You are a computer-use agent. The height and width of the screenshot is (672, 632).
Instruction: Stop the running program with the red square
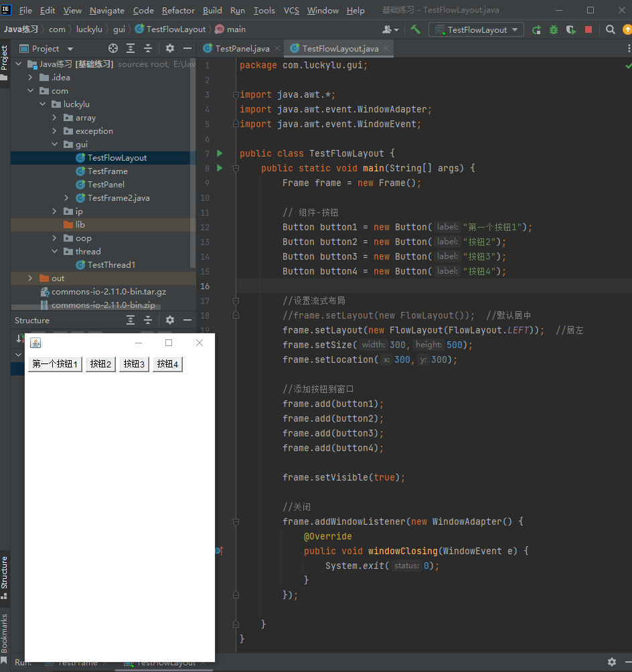click(x=588, y=29)
